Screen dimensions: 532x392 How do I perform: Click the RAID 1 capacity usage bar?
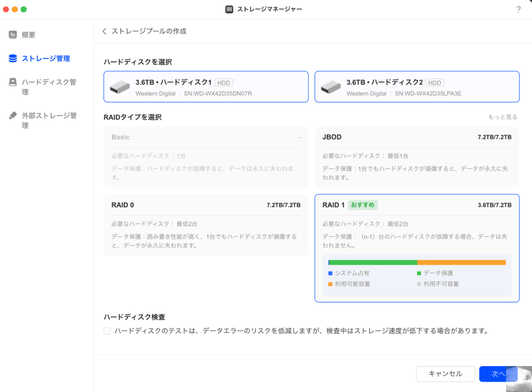[x=417, y=262]
